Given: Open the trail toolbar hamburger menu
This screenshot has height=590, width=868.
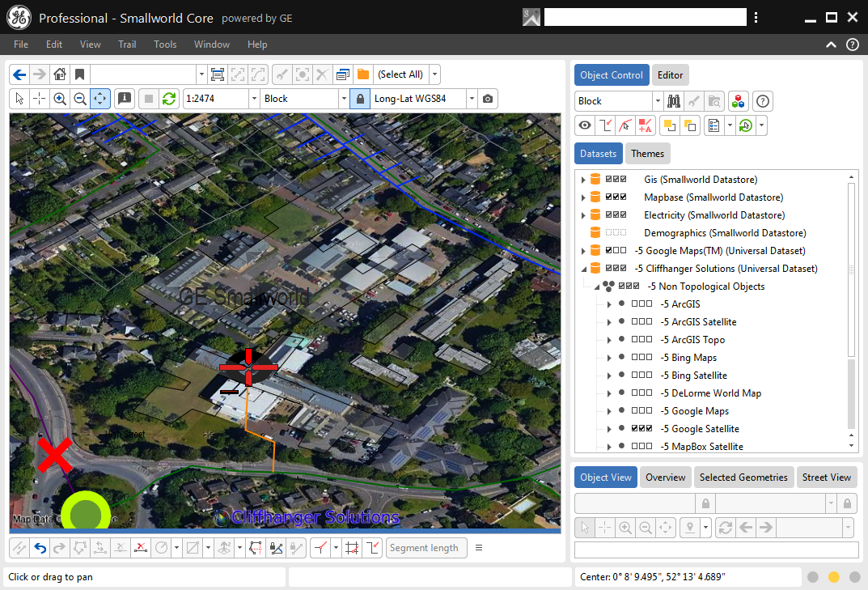Looking at the screenshot, I should [x=479, y=548].
